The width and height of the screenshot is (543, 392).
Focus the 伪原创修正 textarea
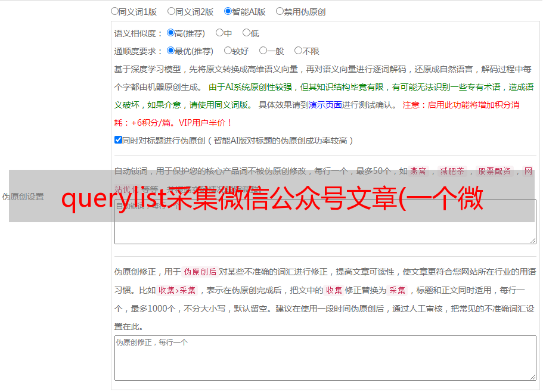[x=325, y=358]
